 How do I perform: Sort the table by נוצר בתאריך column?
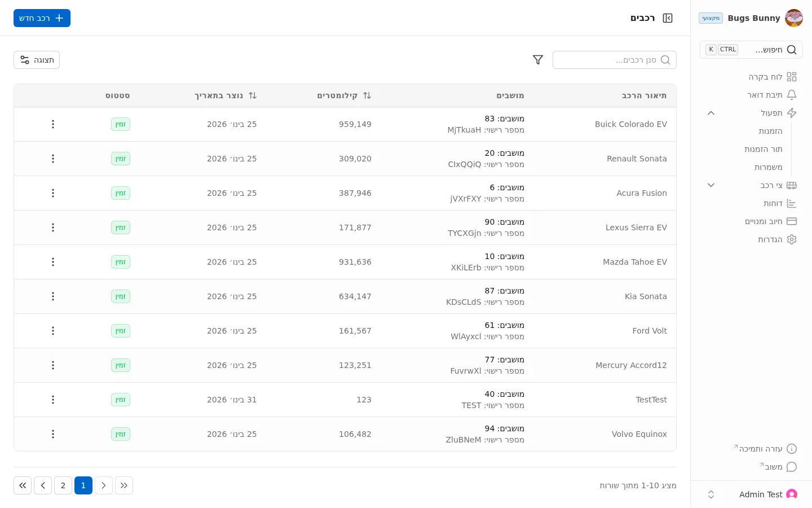pos(226,95)
